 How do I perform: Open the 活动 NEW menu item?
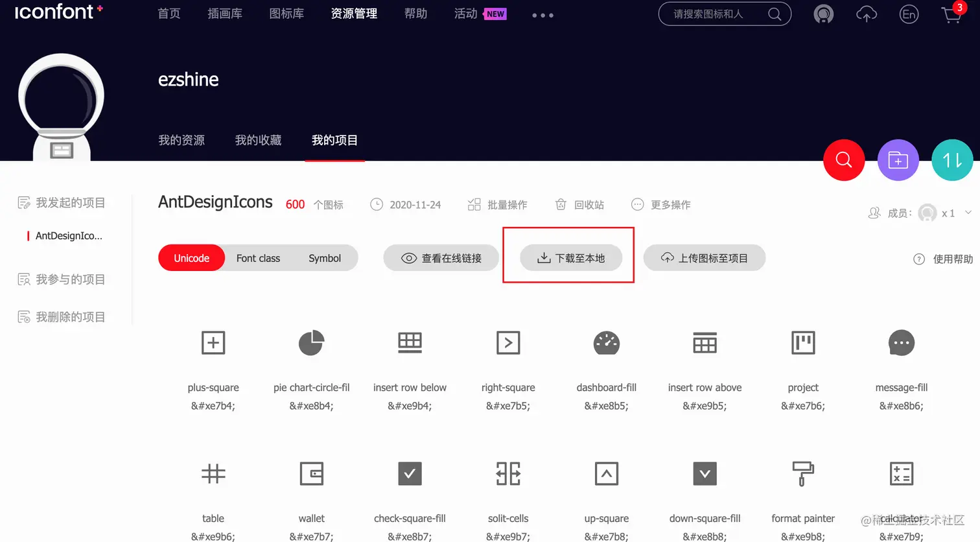[x=480, y=14]
